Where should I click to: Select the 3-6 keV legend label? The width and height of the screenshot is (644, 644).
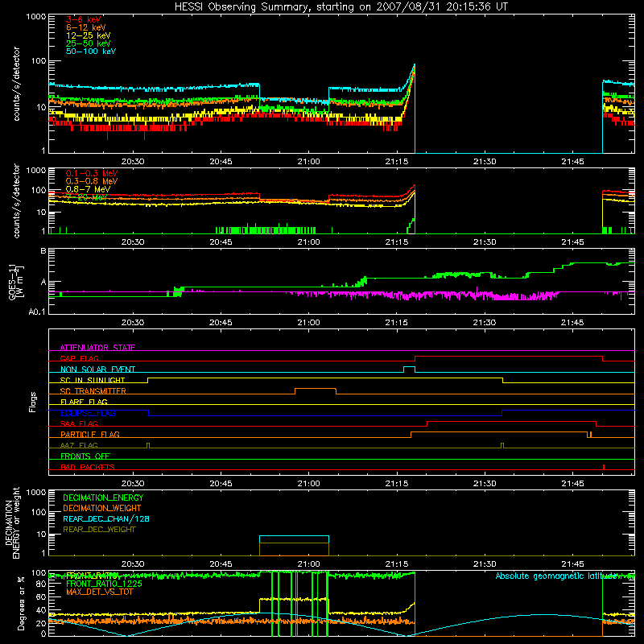[83, 19]
